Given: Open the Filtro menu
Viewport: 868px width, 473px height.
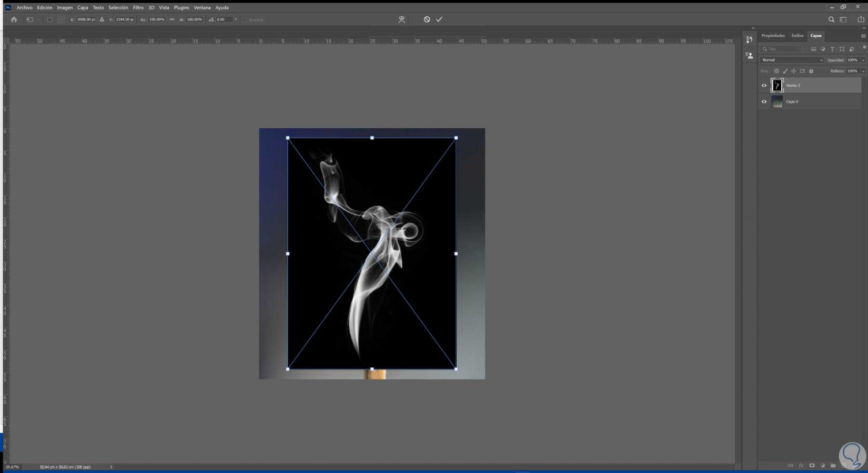Looking at the screenshot, I should [x=138, y=7].
